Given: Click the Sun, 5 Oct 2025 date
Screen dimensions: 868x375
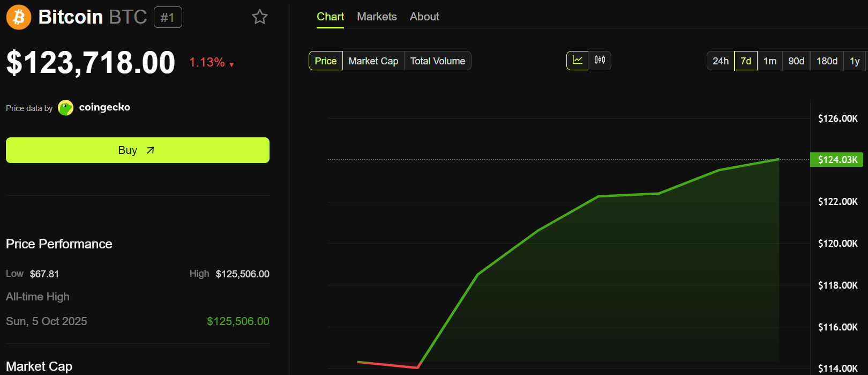Looking at the screenshot, I should point(47,321).
